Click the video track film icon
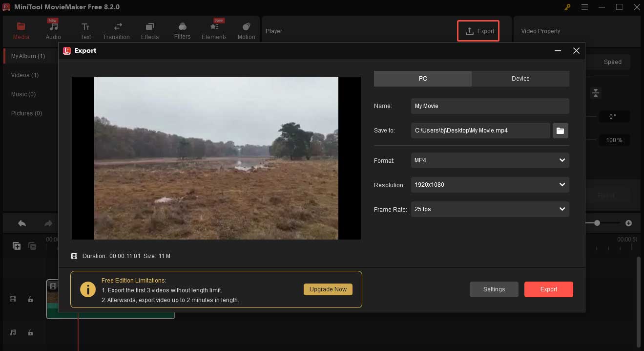 click(x=13, y=300)
